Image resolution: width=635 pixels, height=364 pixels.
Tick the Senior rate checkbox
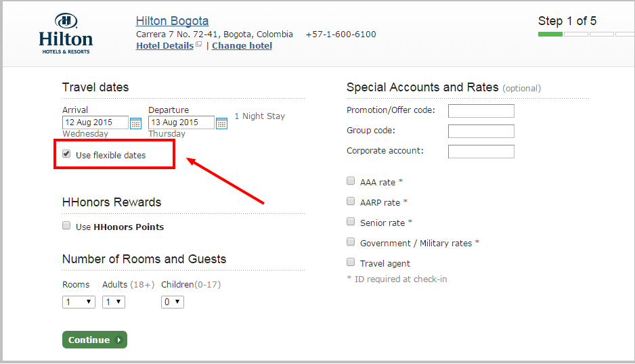(351, 221)
